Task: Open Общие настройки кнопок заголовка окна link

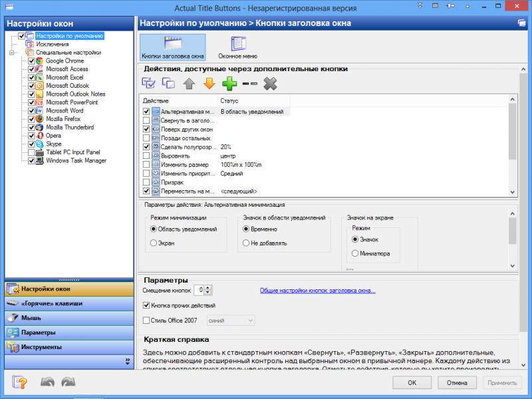Action: pos(318,291)
